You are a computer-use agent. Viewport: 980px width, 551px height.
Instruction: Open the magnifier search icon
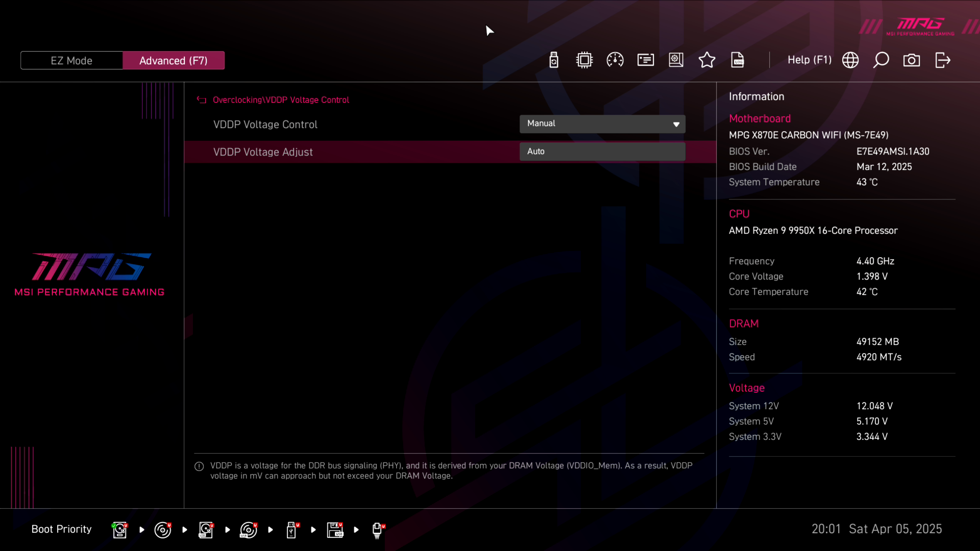[x=881, y=60]
